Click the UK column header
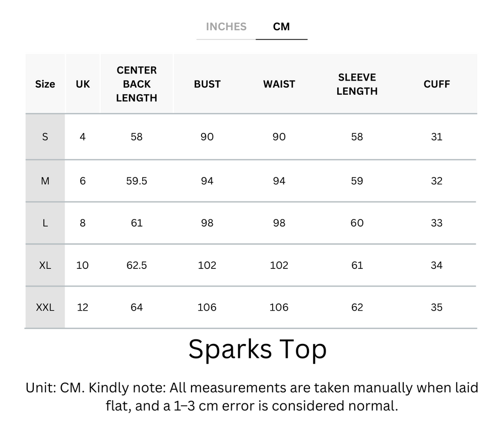This screenshot has height=434, width=504. point(83,84)
